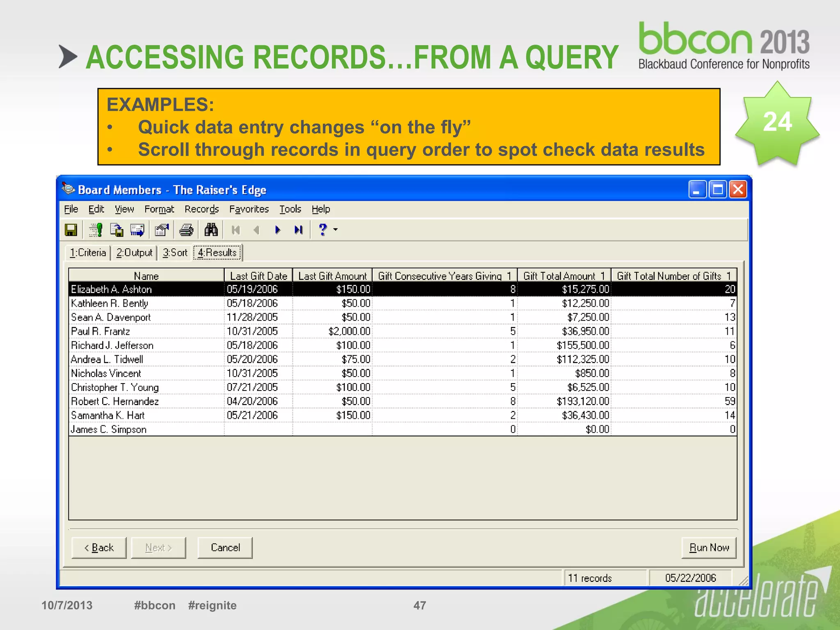Open the File menu
The image size is (840, 630).
point(71,209)
